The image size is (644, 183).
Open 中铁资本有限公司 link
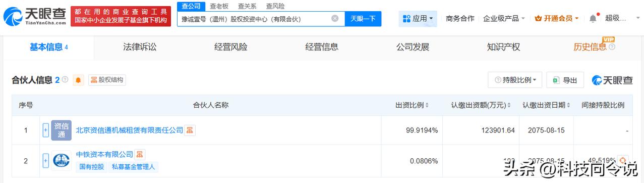pyautogui.click(x=104, y=154)
